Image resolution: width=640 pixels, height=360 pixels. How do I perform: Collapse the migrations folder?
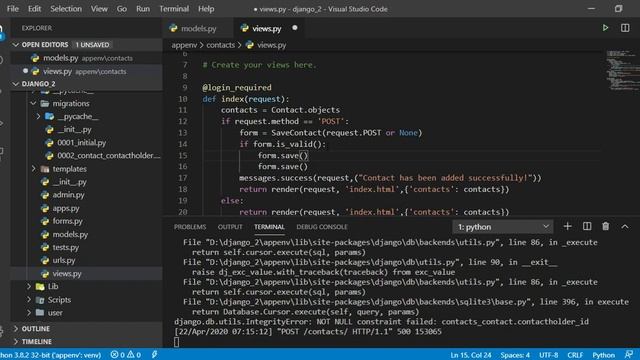click(x=33, y=103)
